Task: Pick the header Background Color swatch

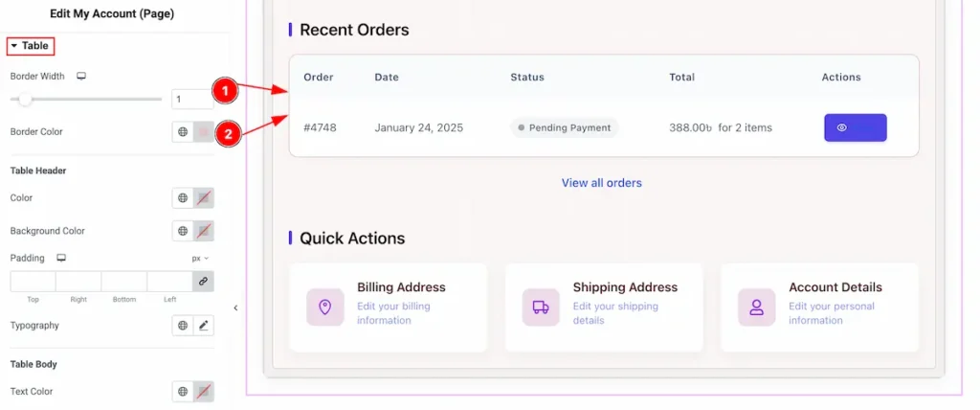Action: [x=203, y=231]
